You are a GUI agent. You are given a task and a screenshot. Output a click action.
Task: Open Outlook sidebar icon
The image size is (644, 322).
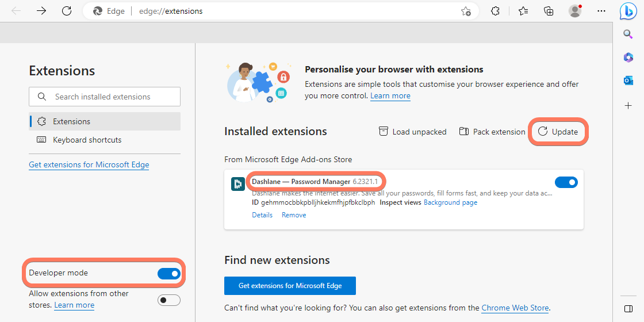[x=628, y=81]
